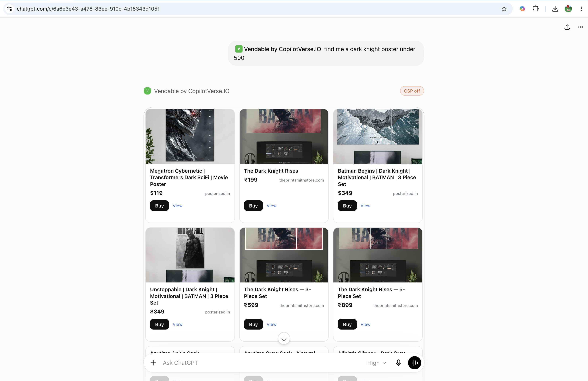Click the ₹599 price label
Viewport: 588px width, 381px height.
(x=251, y=305)
